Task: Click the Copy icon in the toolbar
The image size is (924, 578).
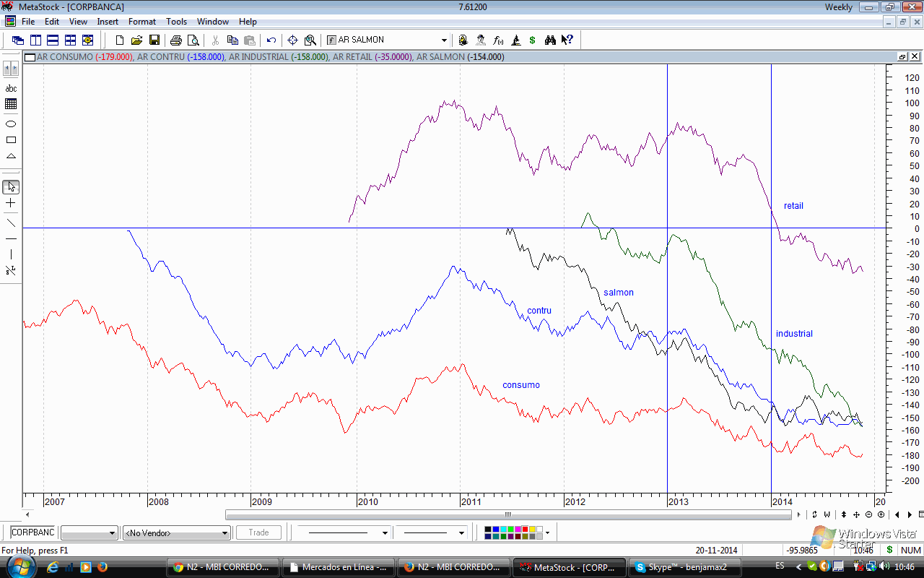Action: [232, 40]
